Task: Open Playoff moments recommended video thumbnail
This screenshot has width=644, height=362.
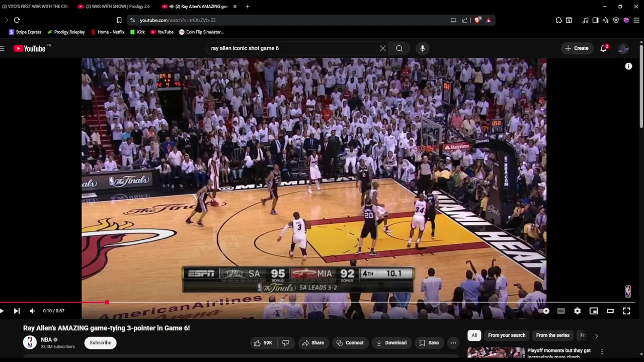Action: (x=496, y=353)
